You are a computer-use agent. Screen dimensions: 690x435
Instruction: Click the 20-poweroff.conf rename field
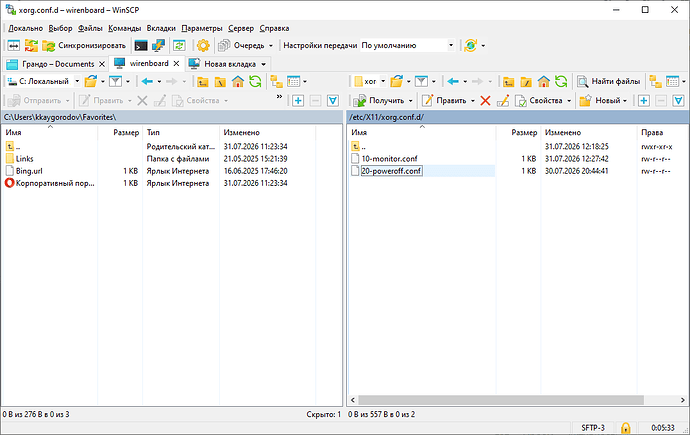pyautogui.click(x=391, y=171)
